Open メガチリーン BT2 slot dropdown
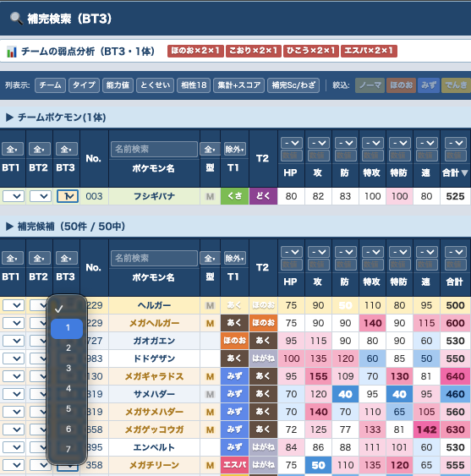The width and height of the screenshot is (471, 476). pyautogui.click(x=40, y=465)
